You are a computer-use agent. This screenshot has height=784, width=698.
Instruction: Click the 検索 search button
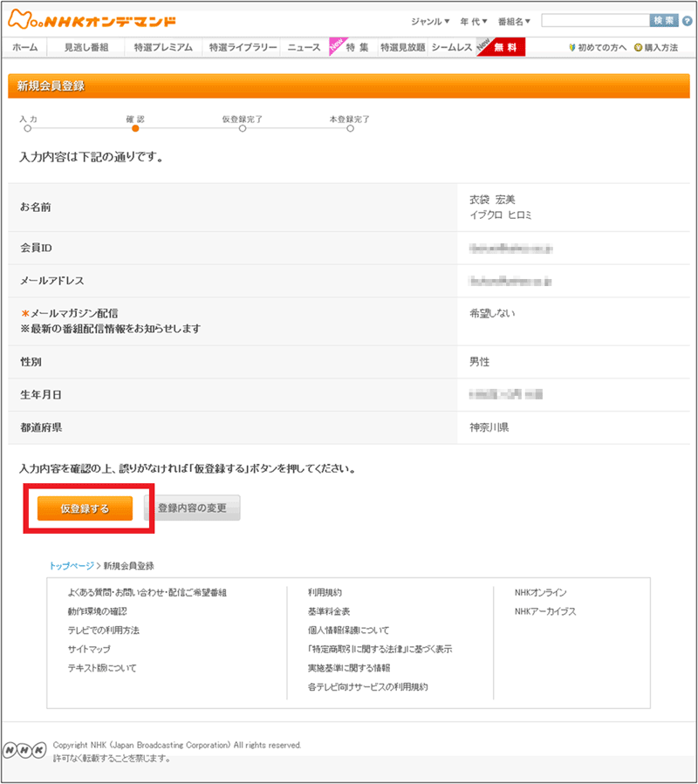(664, 21)
